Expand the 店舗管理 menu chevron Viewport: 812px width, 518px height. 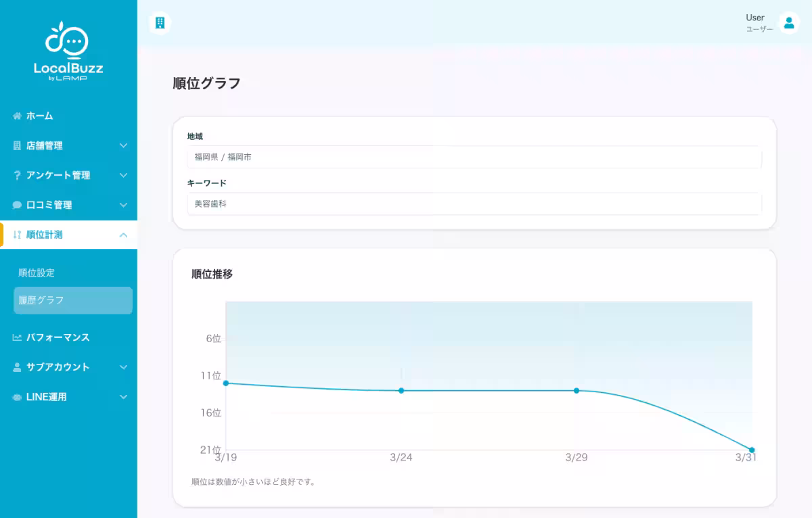[124, 145]
